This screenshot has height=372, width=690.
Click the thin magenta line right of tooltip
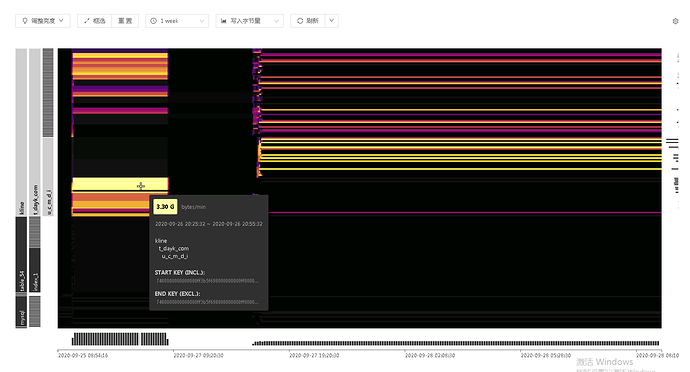pyautogui.click(x=465, y=213)
